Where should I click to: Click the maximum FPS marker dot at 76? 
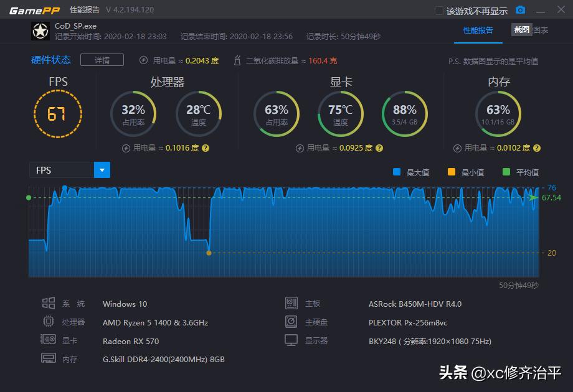tap(65, 188)
